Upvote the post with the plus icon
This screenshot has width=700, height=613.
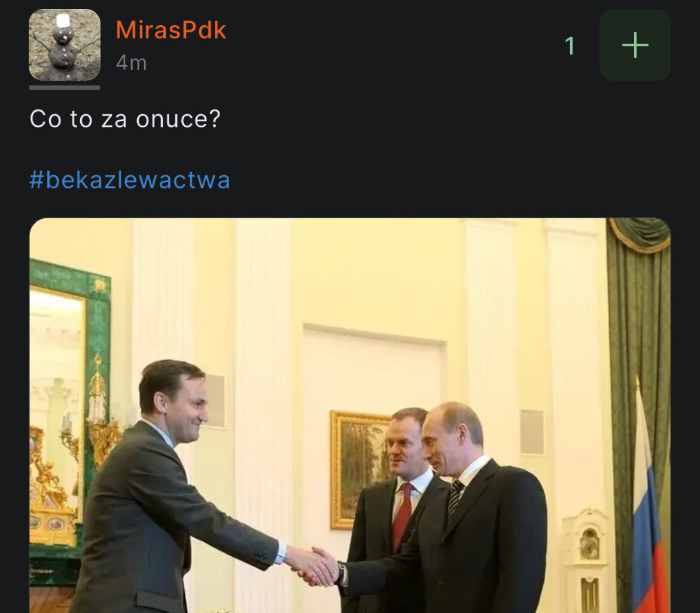635,45
